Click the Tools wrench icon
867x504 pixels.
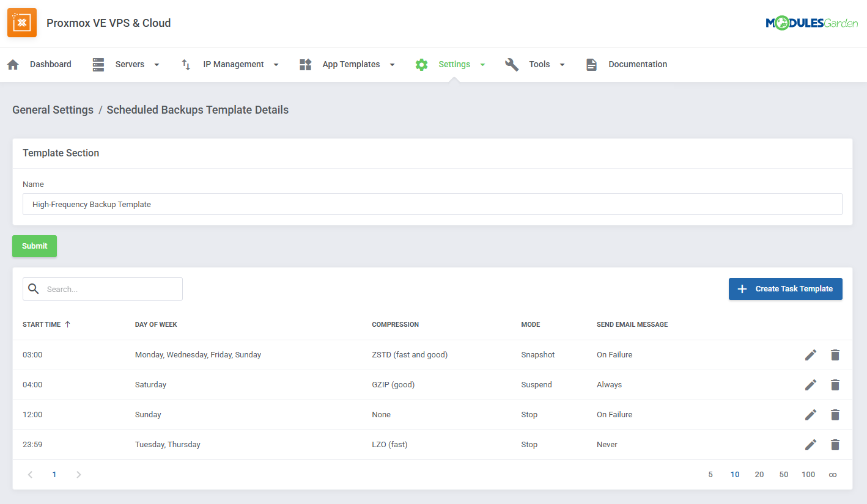click(x=512, y=64)
